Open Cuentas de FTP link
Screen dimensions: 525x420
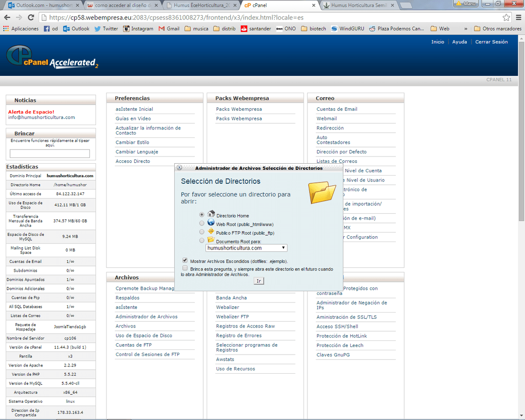click(134, 345)
